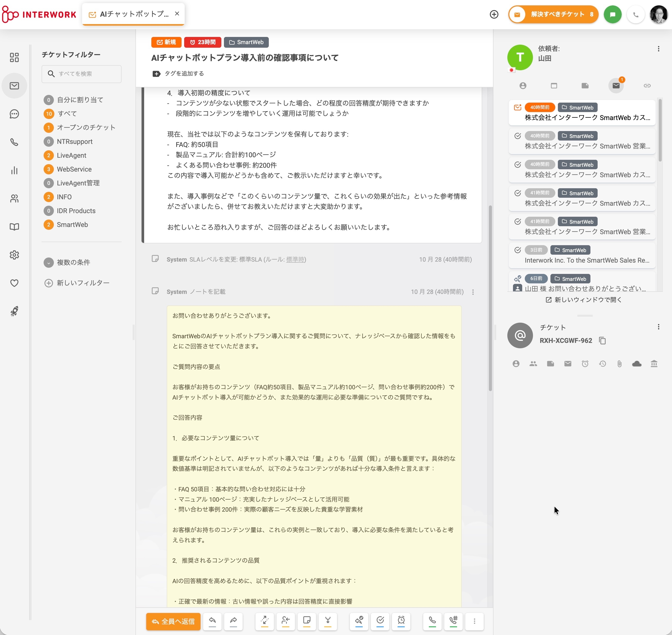Screen dimensions: 672x635
Task: Toggle the green chat availability button
Action: 612,15
